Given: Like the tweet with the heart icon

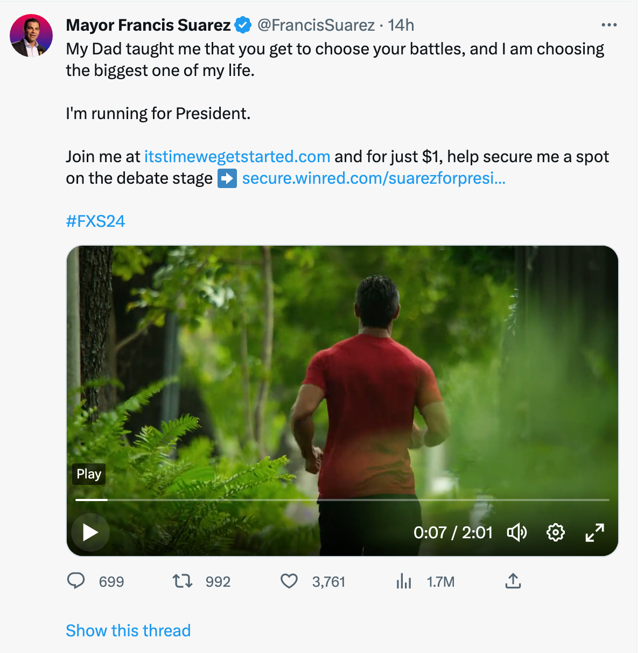Looking at the screenshot, I should coord(289,581).
